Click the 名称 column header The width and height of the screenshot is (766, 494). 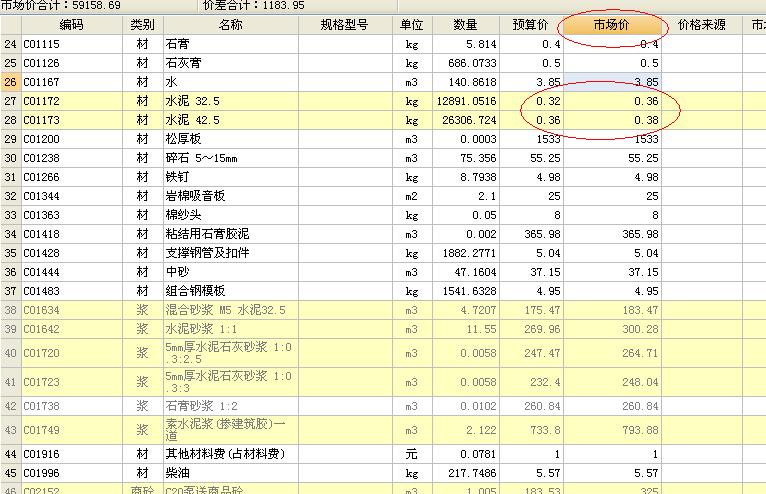(231, 24)
